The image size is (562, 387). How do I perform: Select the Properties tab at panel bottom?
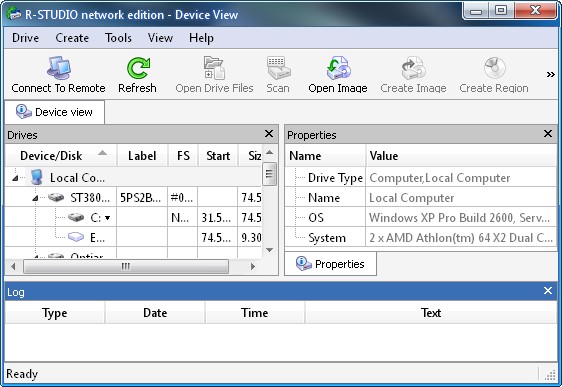(x=330, y=264)
